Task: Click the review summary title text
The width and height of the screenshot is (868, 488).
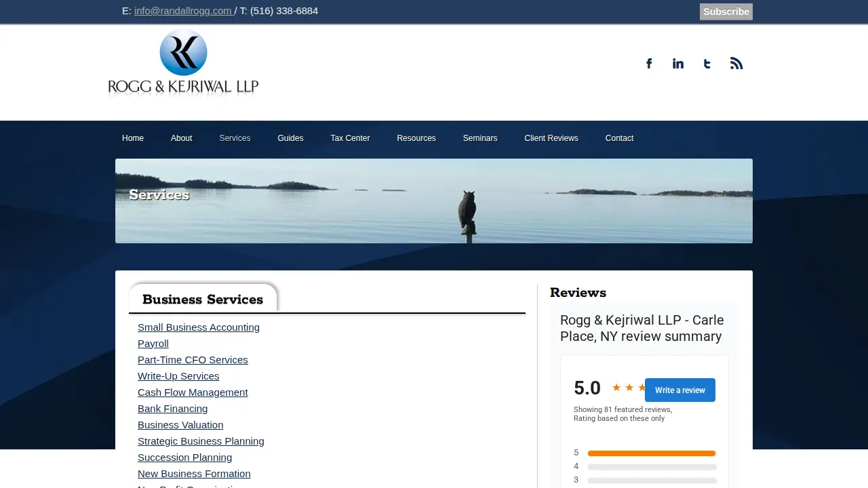Action: [x=642, y=328]
